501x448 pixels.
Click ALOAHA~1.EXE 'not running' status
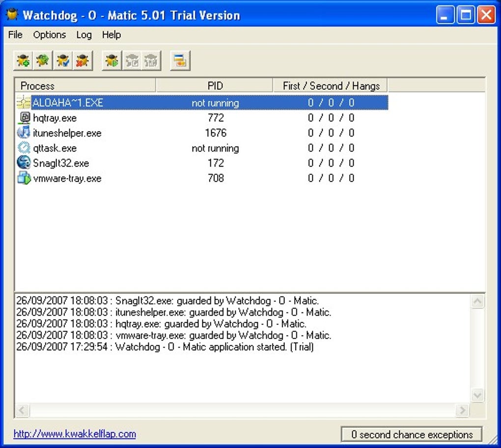[215, 103]
